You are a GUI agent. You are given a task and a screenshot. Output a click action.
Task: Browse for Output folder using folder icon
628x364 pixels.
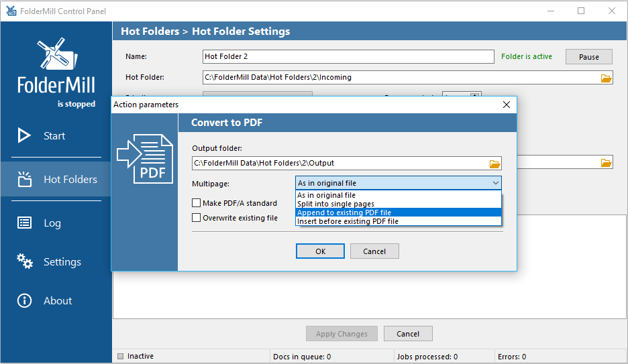coord(494,164)
